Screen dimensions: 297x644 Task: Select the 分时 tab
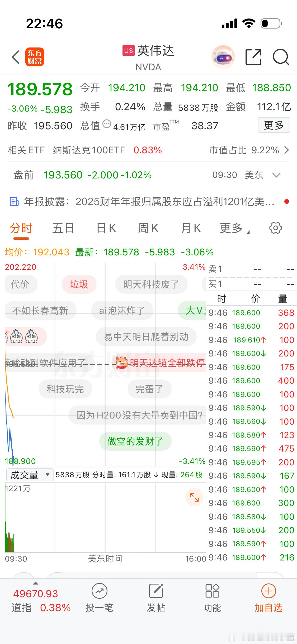[x=21, y=228]
